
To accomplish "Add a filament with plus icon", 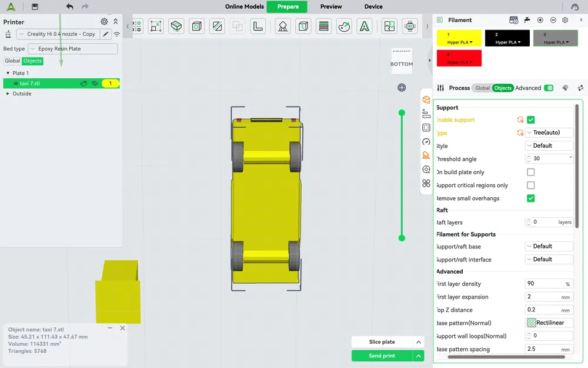I will coord(540,20).
